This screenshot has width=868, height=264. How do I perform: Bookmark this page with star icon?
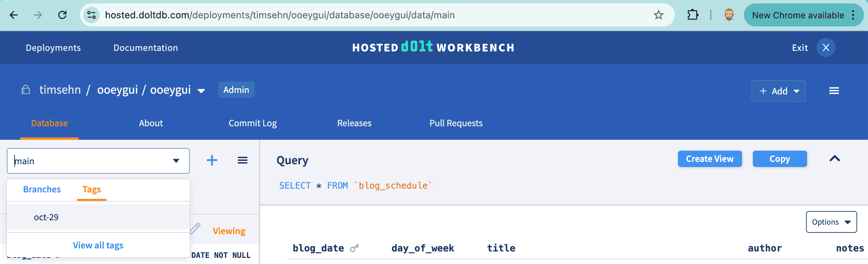click(x=658, y=15)
